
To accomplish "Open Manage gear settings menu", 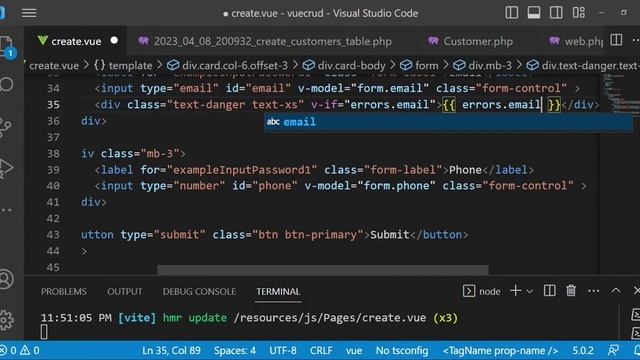I will (7, 320).
